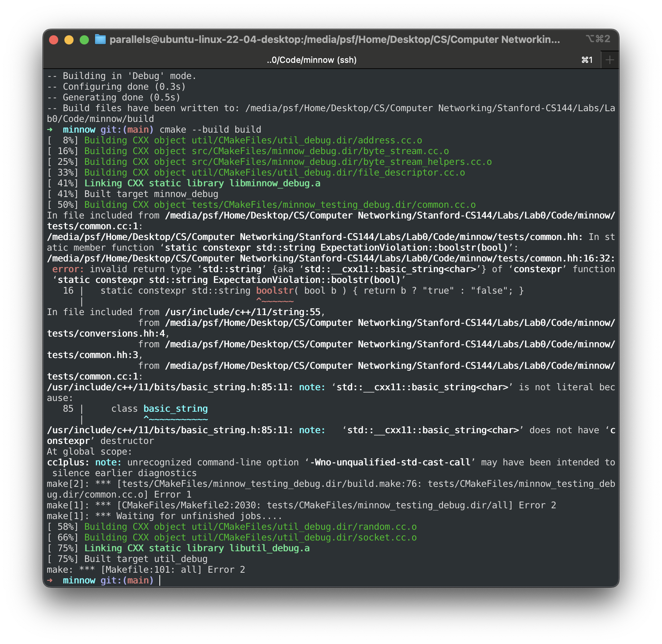Screen dimensions: 662x644
Task: Click the make: Error 2 final line
Action: coord(146,569)
